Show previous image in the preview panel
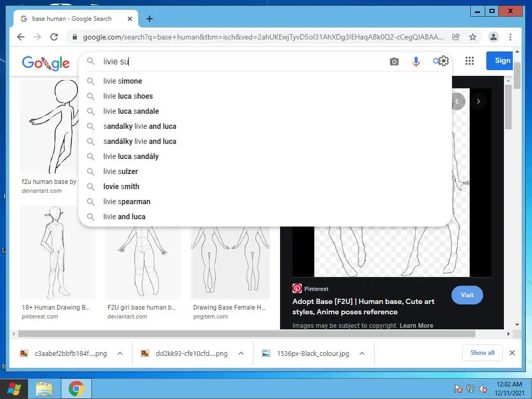 coord(457,101)
